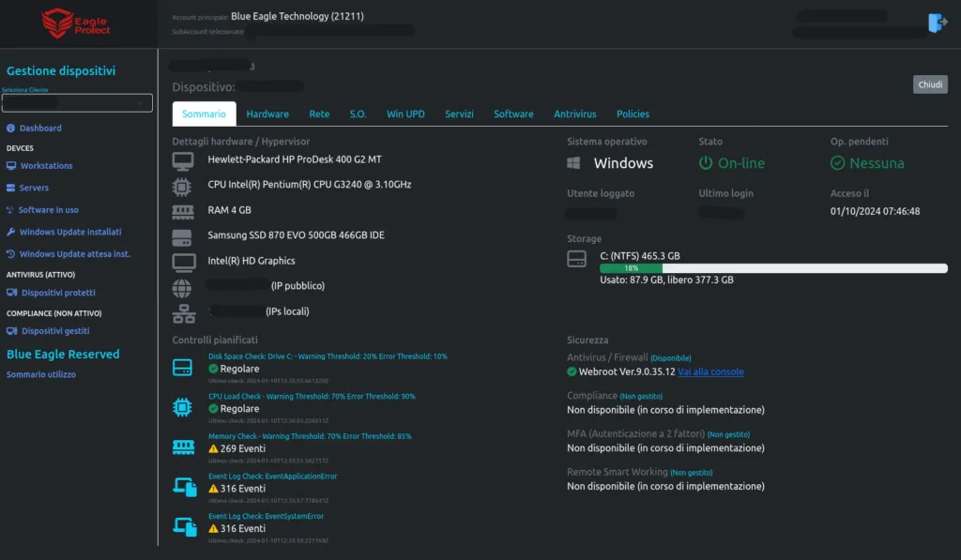This screenshot has height=560, width=961.
Task: Open Workstations in the sidebar
Action: pyautogui.click(x=39, y=165)
